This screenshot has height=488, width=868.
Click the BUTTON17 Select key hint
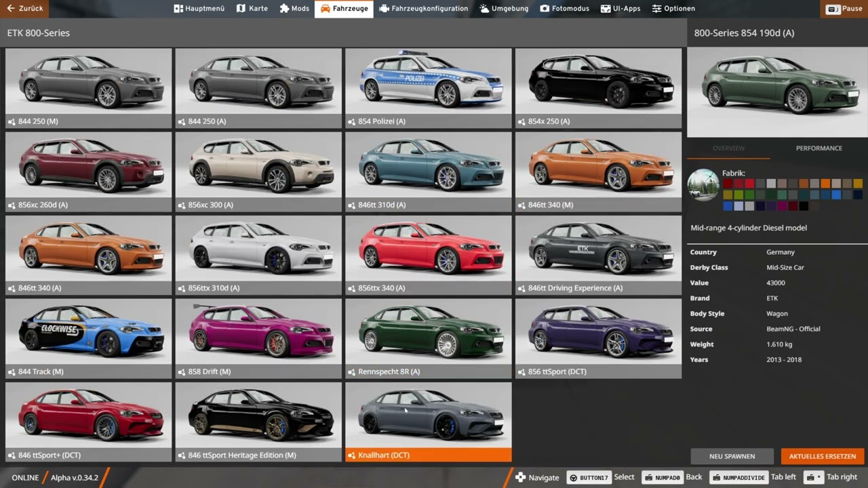(588, 478)
